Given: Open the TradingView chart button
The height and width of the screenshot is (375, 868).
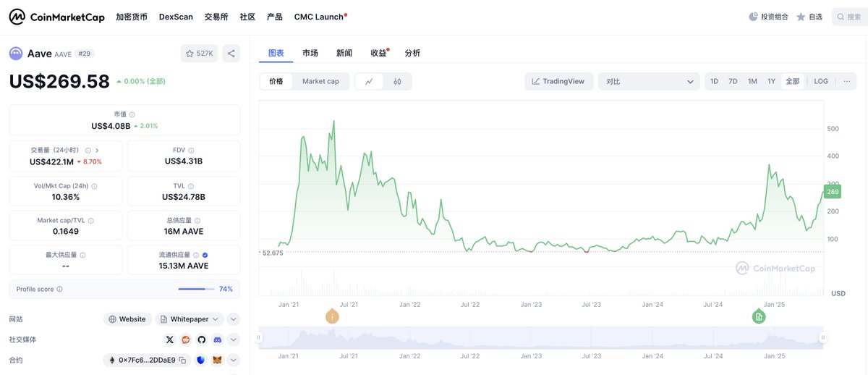Looking at the screenshot, I should [x=559, y=82].
